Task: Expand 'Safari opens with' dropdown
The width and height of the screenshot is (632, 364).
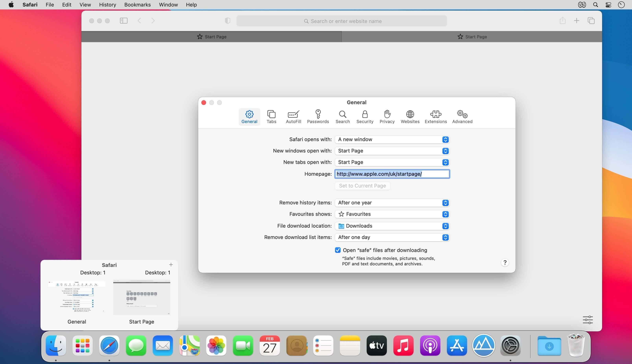Action: click(392, 140)
